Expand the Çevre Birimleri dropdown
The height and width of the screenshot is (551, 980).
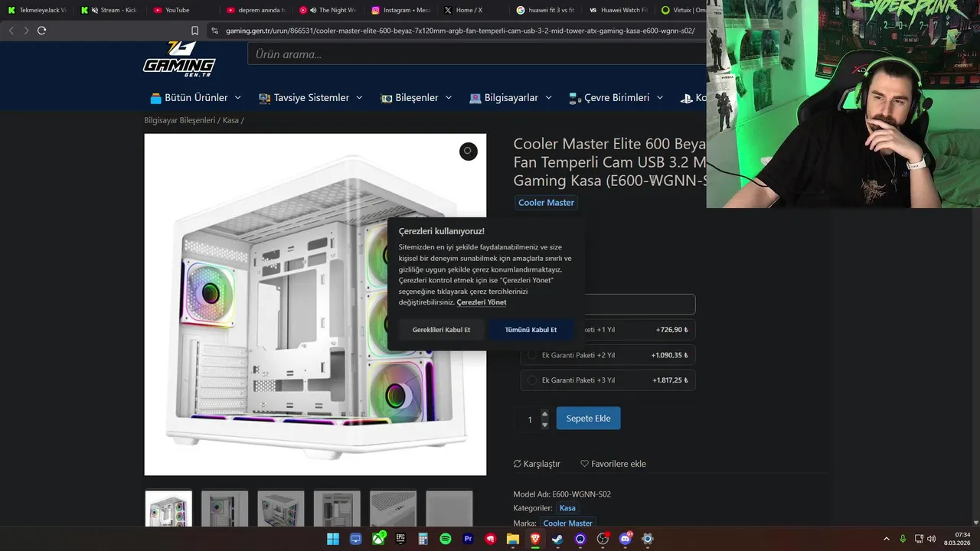coord(616,98)
